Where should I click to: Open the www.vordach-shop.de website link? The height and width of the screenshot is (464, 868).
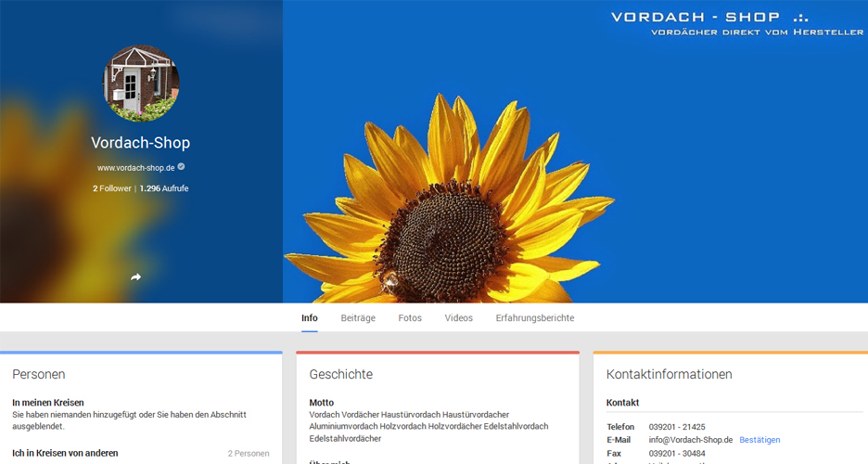point(136,168)
